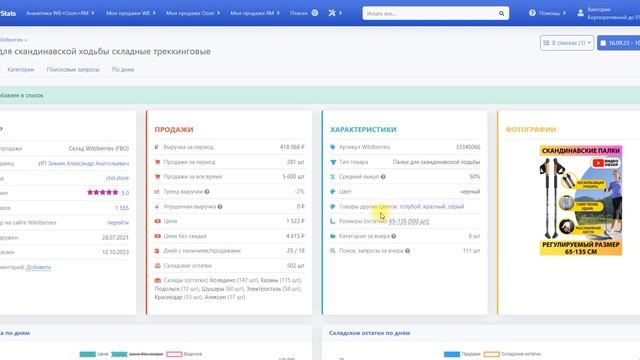
Task: Open the В списках (1) dropdown
Action: click(567, 43)
